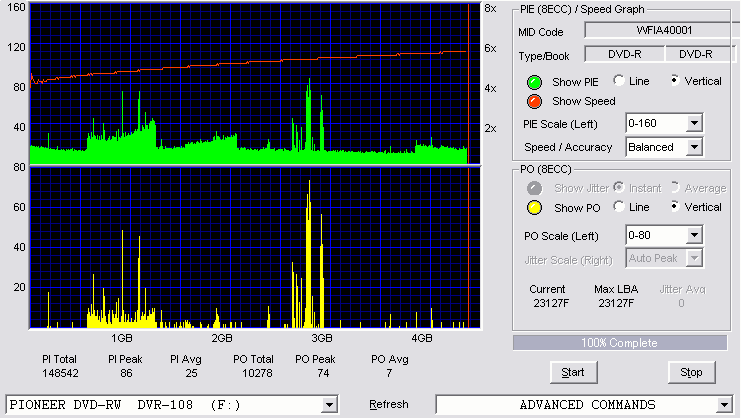Click the first DVD-R Type field

[x=624, y=54]
